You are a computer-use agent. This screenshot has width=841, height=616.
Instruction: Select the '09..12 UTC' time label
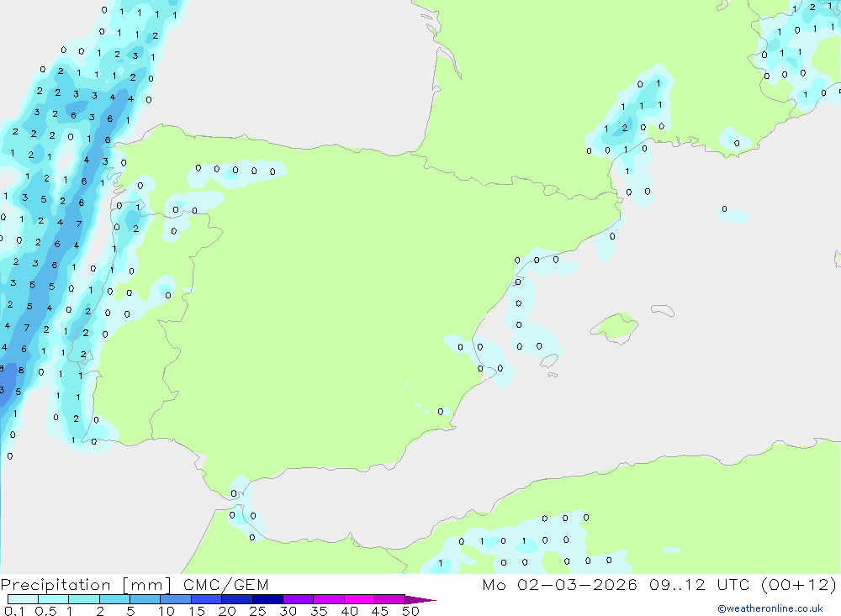point(699,584)
